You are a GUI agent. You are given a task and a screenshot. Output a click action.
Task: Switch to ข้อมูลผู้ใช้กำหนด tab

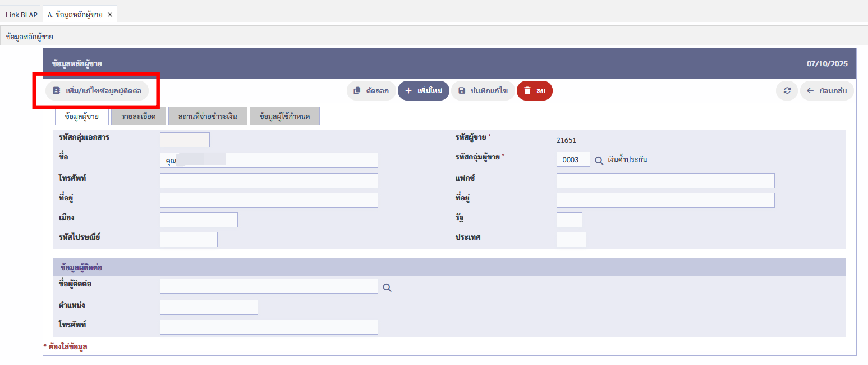284,116
